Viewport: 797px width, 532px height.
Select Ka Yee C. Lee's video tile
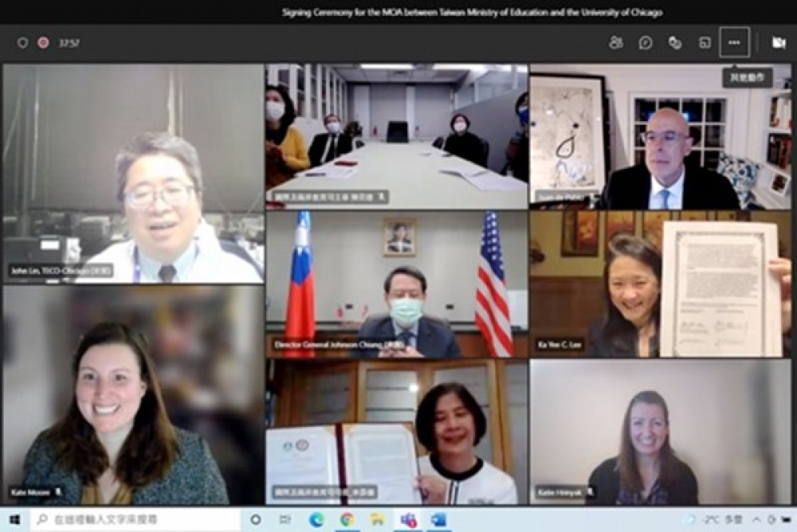coord(660,284)
